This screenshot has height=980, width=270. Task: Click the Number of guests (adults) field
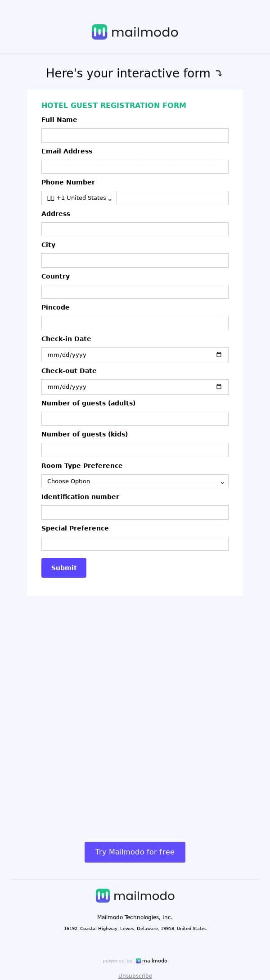tap(135, 418)
